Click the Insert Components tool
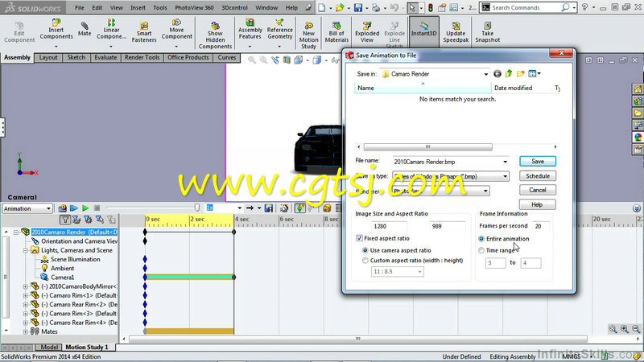Screen dimensions: 644x362 click(x=56, y=30)
